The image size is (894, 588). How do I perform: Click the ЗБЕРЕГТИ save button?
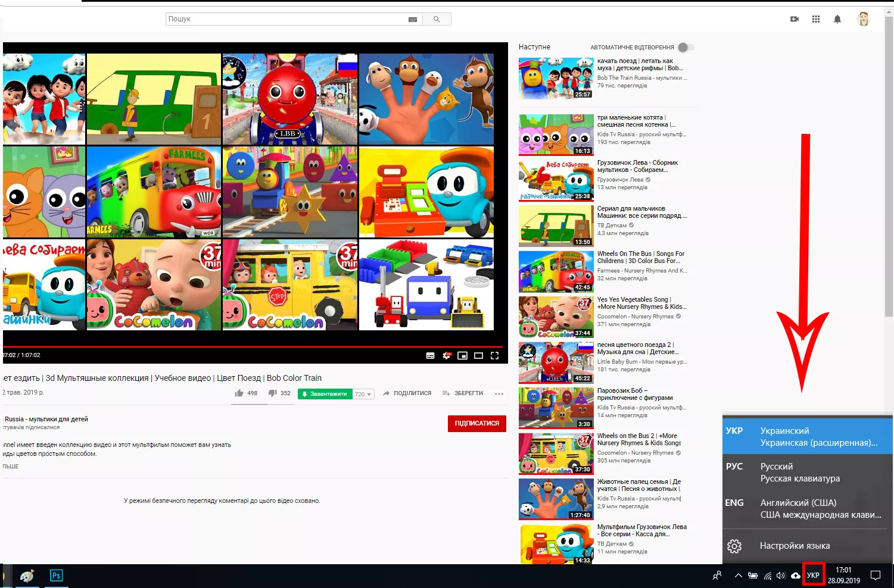pos(463,393)
